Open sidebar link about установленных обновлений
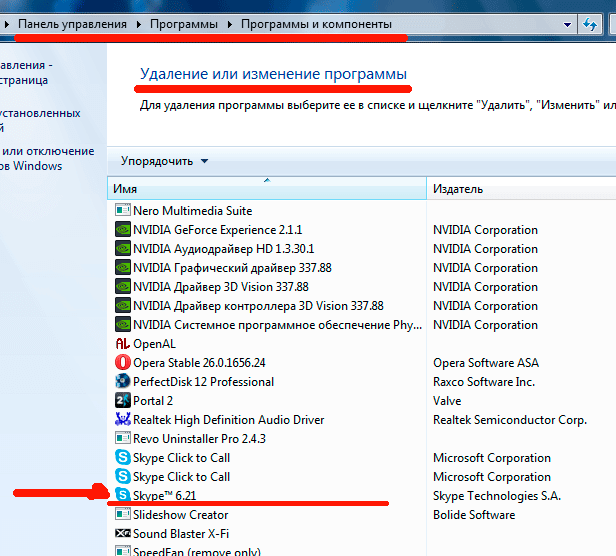616x556 pixels. 40,120
